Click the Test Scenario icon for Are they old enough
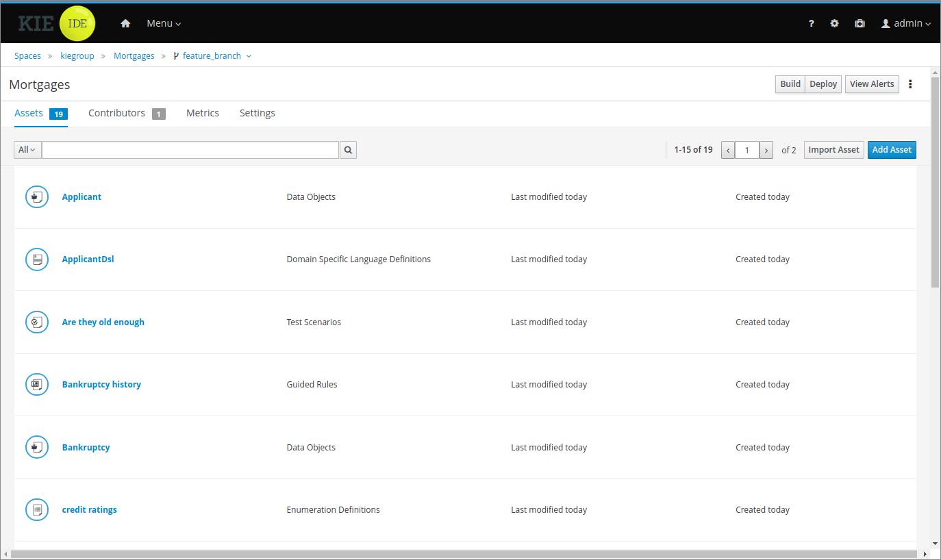Viewport: 941px width, 560px height. 37,322
